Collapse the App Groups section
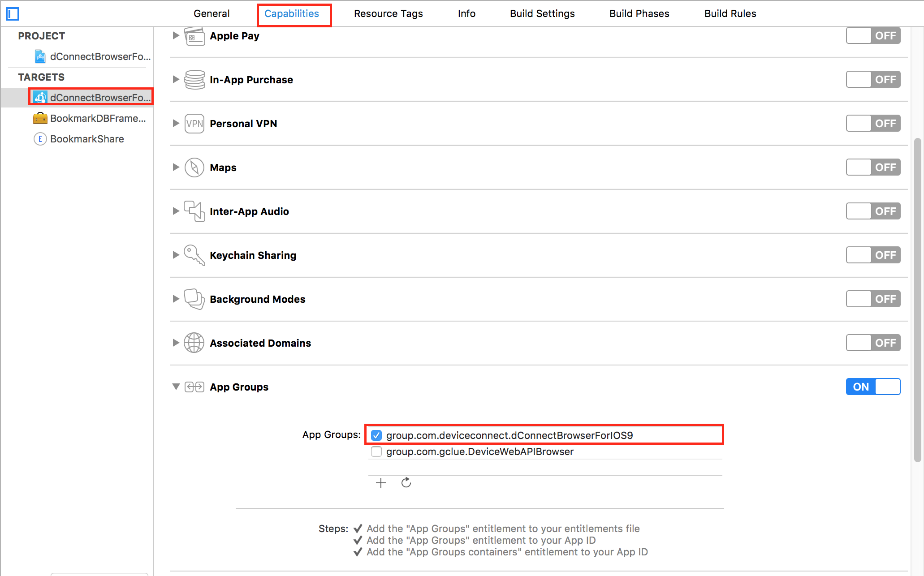The width and height of the screenshot is (924, 576). 176,387
